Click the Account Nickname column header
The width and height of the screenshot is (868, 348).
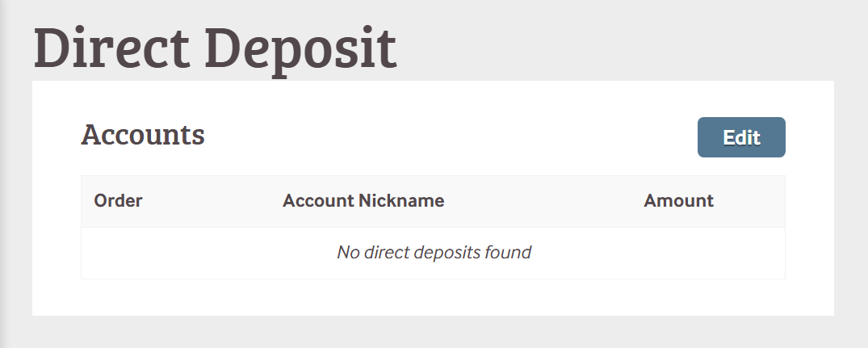point(363,201)
